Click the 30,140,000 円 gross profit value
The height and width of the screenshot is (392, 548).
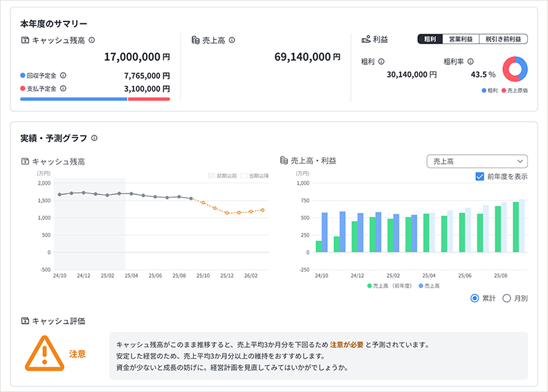coord(412,75)
